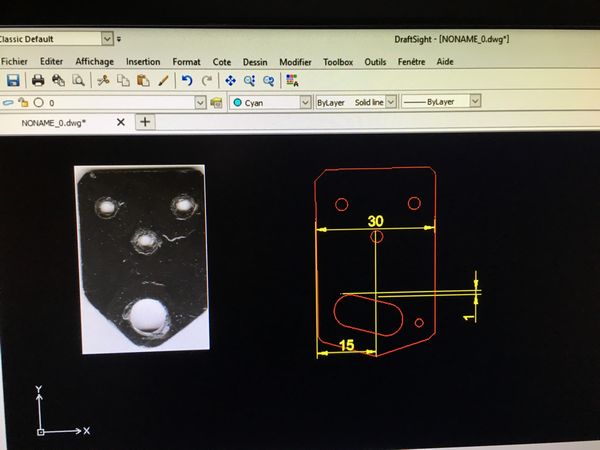Activate the Pan four-arrow tool
The height and width of the screenshot is (450, 600).
click(x=230, y=81)
